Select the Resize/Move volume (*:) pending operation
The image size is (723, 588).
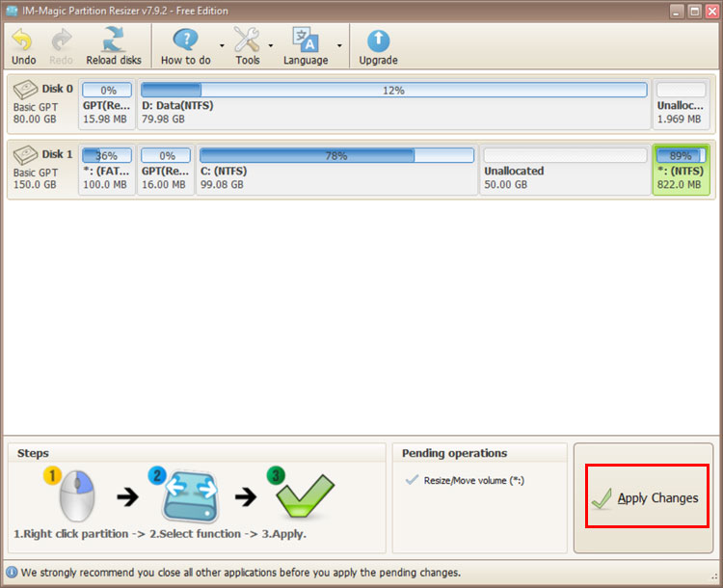[x=473, y=481]
